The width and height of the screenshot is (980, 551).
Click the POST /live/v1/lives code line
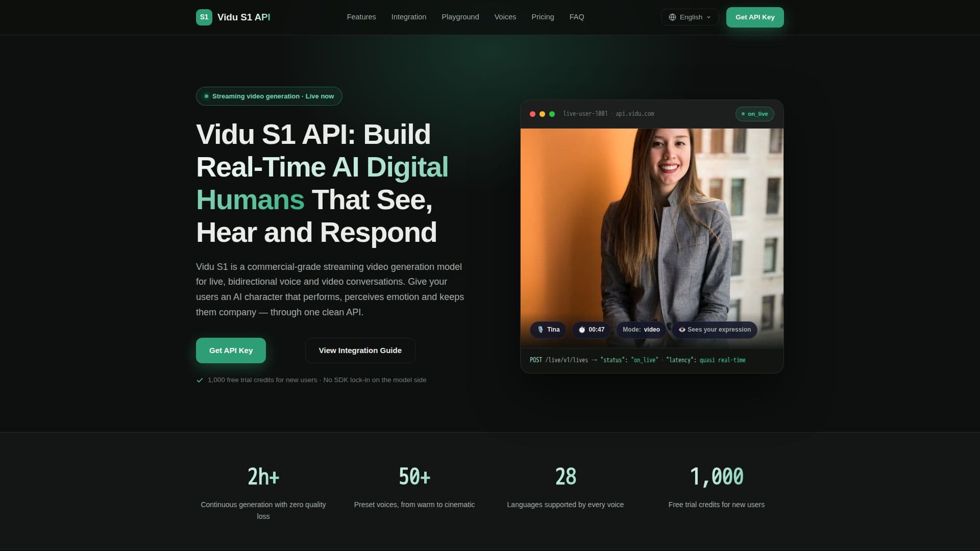coord(638,360)
